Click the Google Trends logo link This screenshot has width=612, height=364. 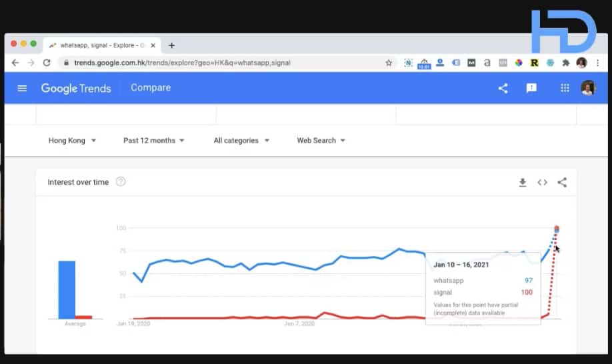tap(76, 89)
